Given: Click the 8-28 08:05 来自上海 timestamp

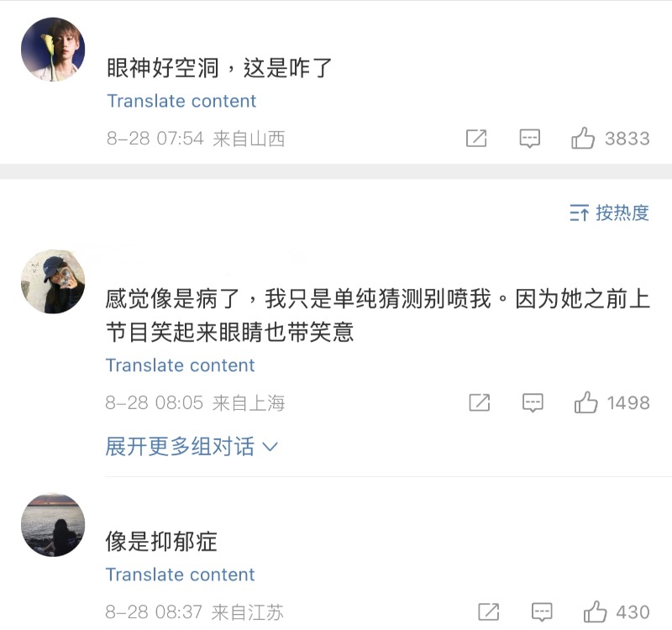Looking at the screenshot, I should (195, 403).
